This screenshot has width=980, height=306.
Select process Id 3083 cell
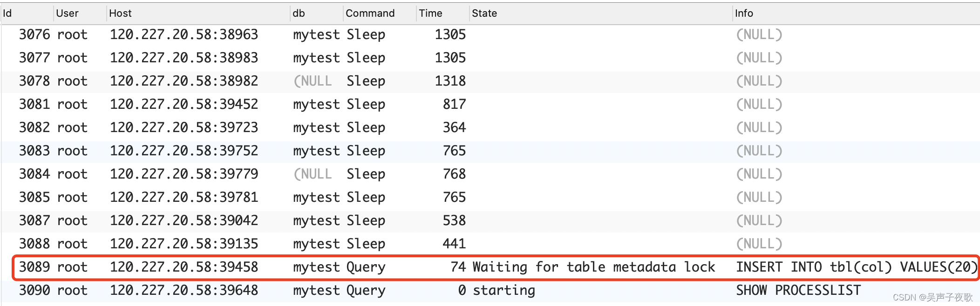coord(34,151)
